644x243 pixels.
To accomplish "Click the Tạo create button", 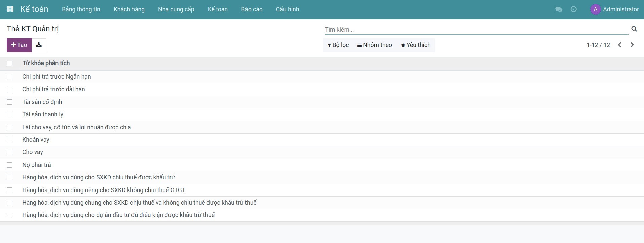I will tap(19, 45).
